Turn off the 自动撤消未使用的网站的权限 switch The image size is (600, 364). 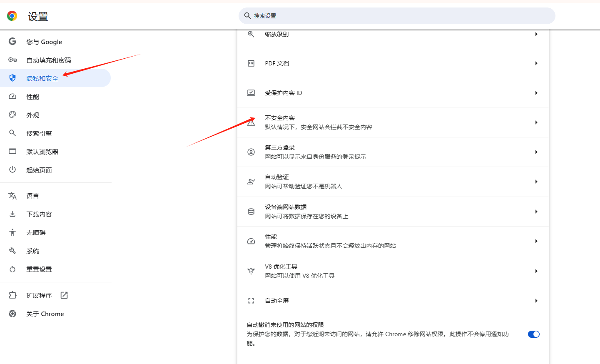(x=534, y=334)
